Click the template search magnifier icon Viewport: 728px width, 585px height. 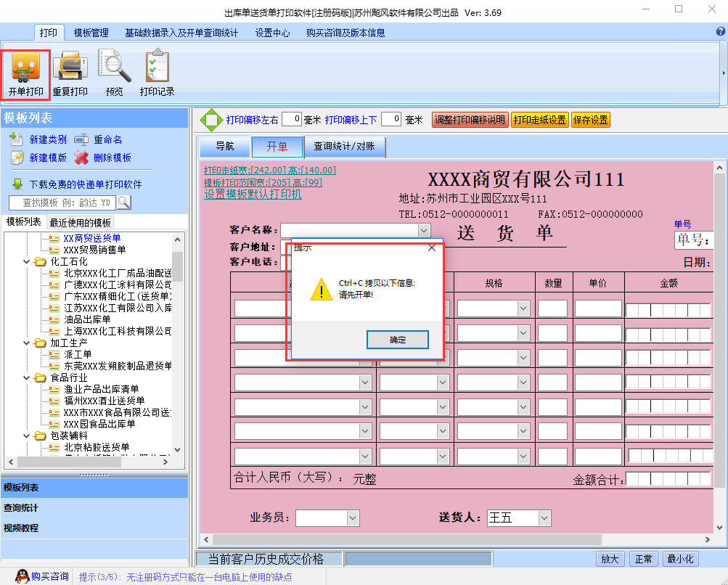pyautogui.click(x=123, y=202)
